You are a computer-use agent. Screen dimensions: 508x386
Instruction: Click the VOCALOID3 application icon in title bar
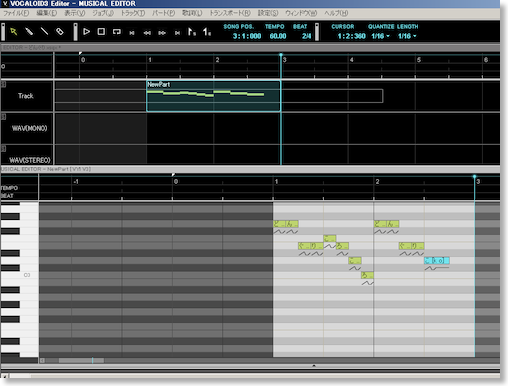pyautogui.click(x=5, y=4)
